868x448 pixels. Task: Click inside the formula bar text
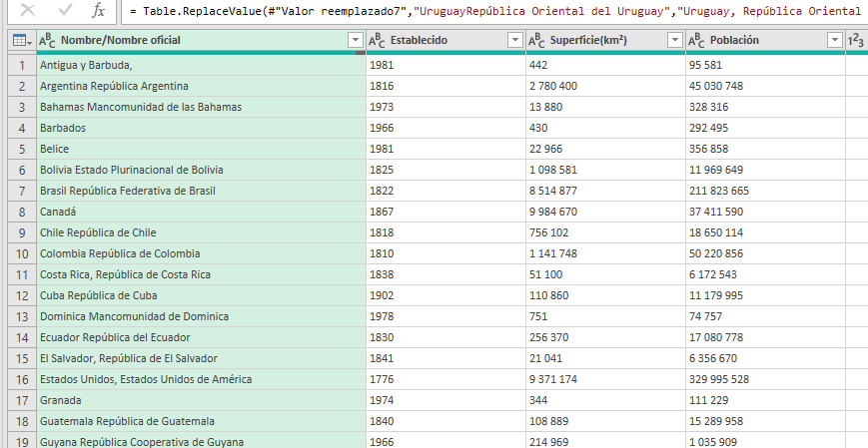(x=499, y=11)
